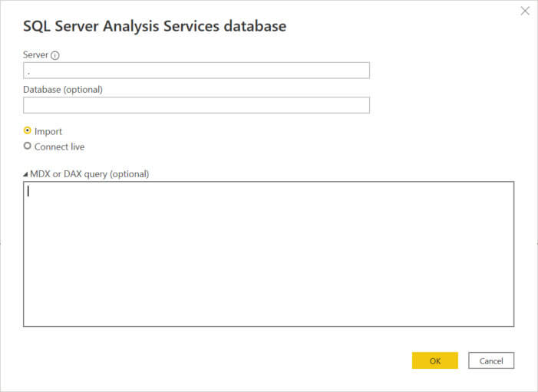Collapse the MDX or DAX query triangle
The height and width of the screenshot is (392, 538).
point(25,174)
